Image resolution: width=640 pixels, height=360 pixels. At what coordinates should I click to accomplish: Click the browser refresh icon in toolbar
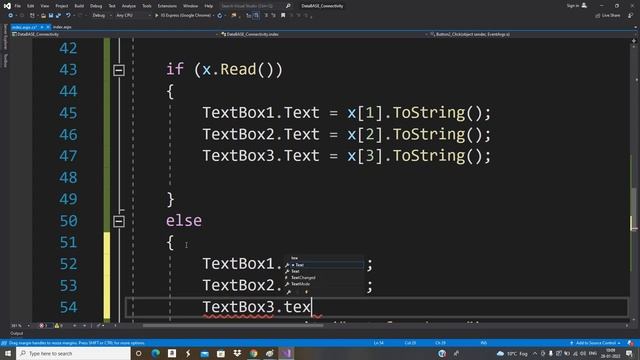click(220, 16)
